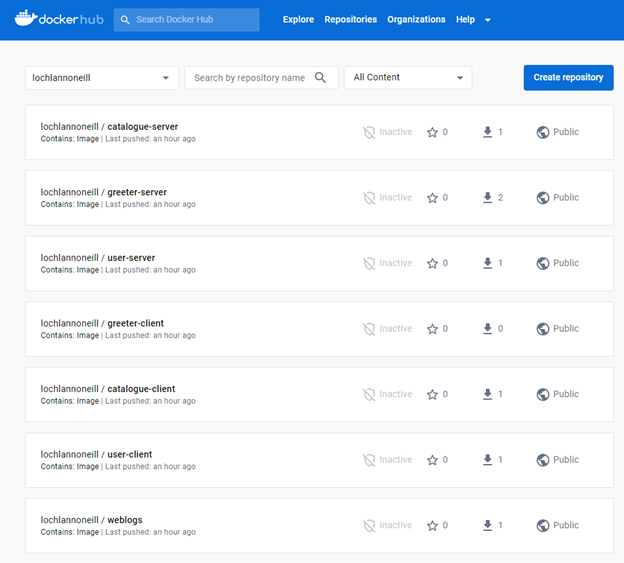Click the globe Public icon for greeter-client
Screen dimensions: 624x563
coord(543,329)
